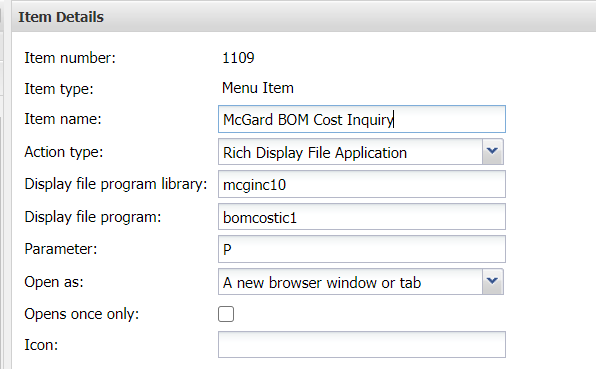This screenshot has height=369, width=596.
Task: Click the Action type label
Action: coord(63,152)
